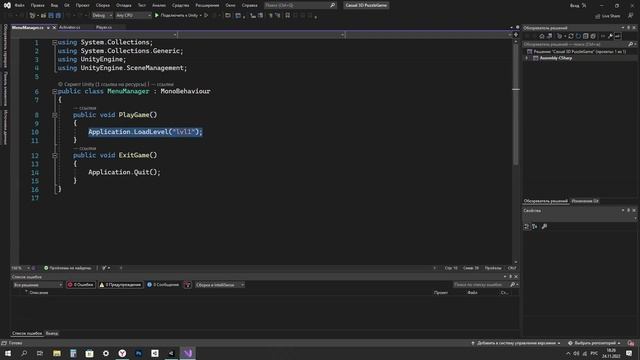Image resolution: width=640 pixels, height=360 pixels.
Task: Toggle the 0 Ошибок errors filter
Action: (80, 285)
